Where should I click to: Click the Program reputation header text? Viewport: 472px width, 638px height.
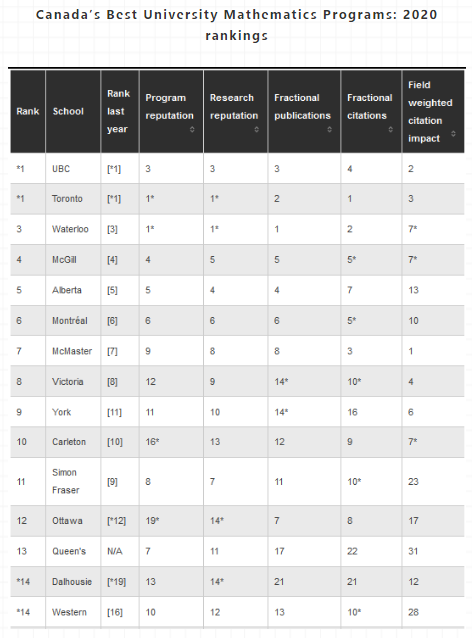pyautogui.click(x=169, y=107)
